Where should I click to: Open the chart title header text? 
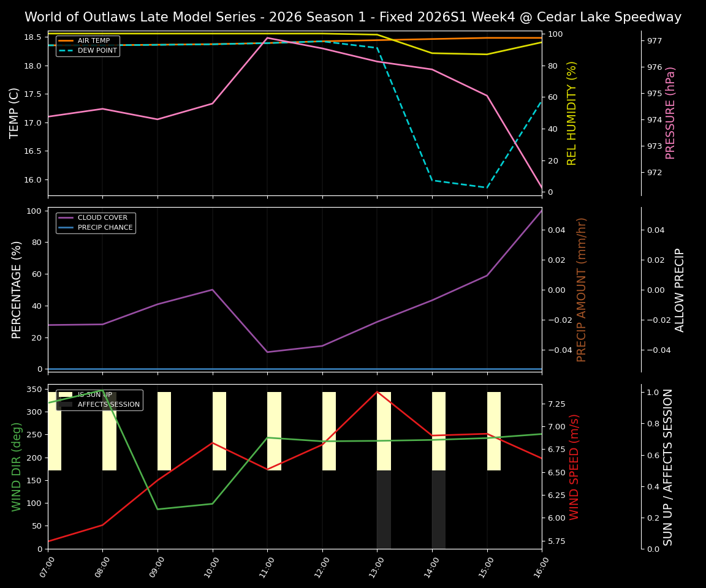(353, 17)
